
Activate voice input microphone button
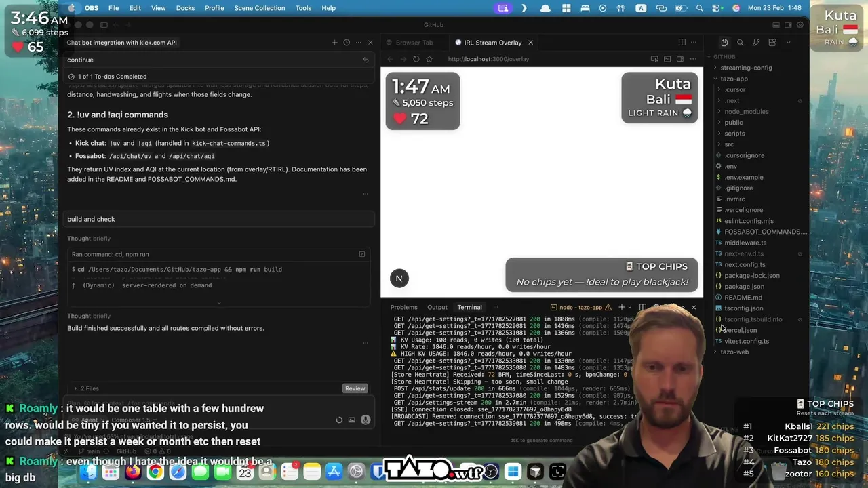[x=366, y=420]
